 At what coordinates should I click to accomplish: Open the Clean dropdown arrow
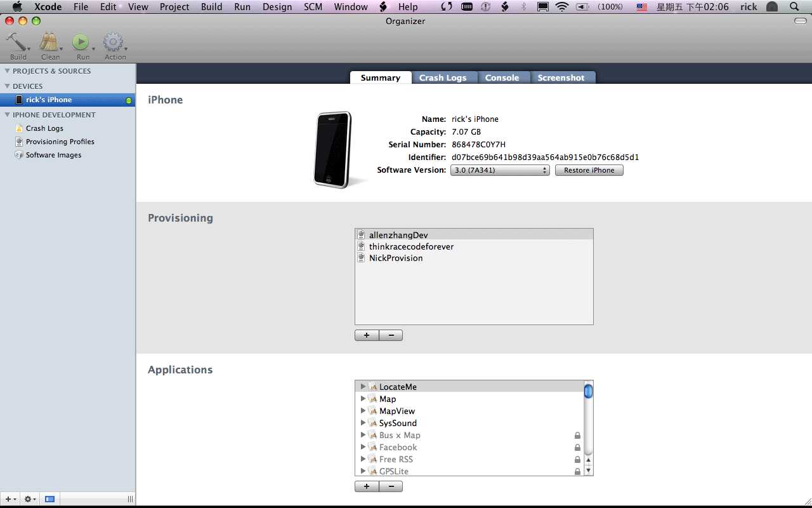(61, 48)
